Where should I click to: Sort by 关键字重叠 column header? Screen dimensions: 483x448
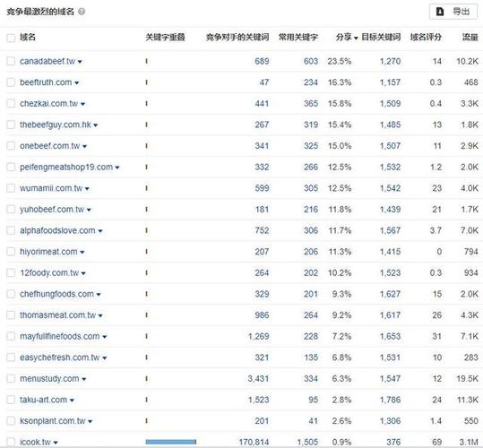tap(165, 38)
